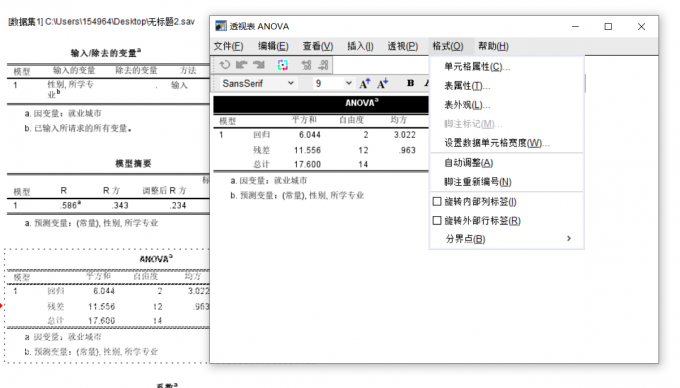The image size is (680, 388).
Task: Click the reset/refresh arrow toolbar icon
Action: click(225, 65)
